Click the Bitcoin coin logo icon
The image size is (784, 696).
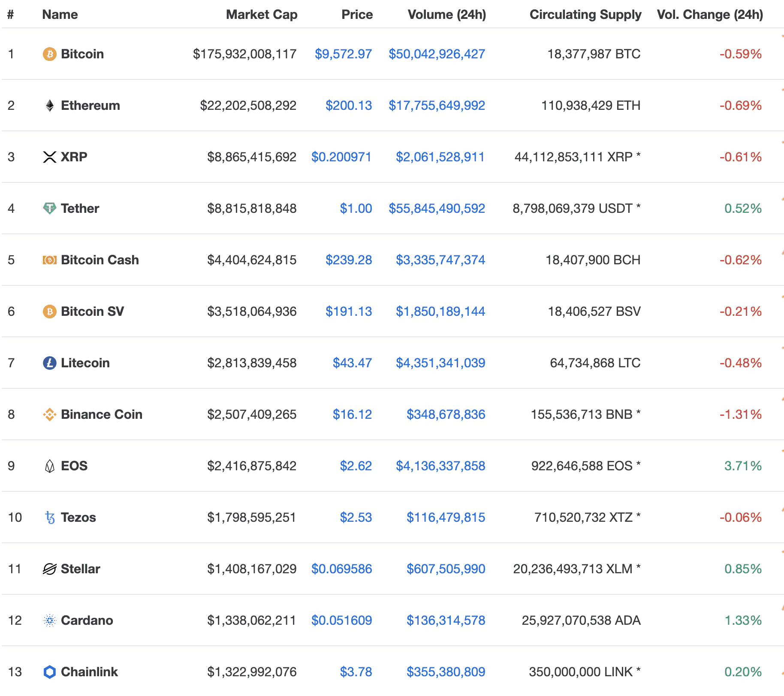[x=50, y=54]
